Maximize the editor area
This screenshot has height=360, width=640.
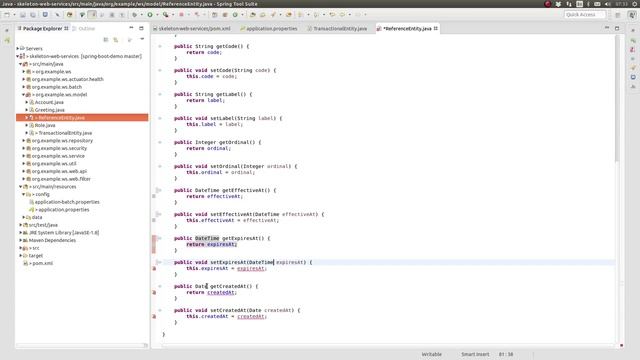(x=617, y=28)
